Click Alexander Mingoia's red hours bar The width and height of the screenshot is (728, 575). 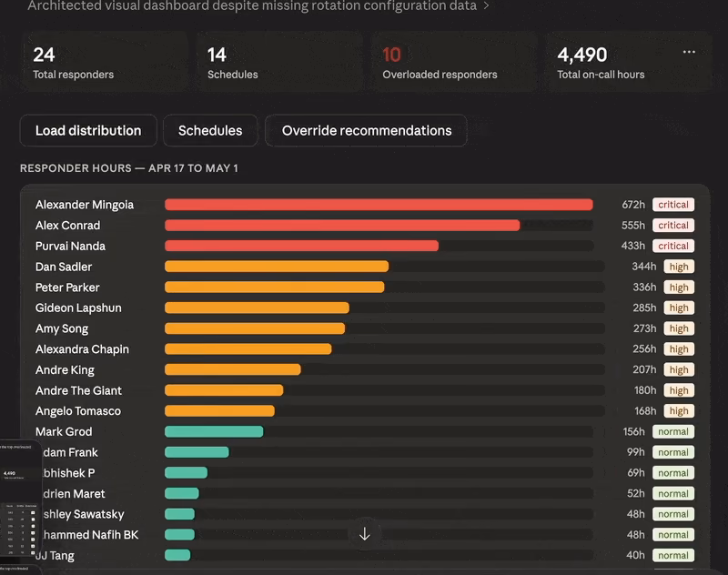(379, 205)
